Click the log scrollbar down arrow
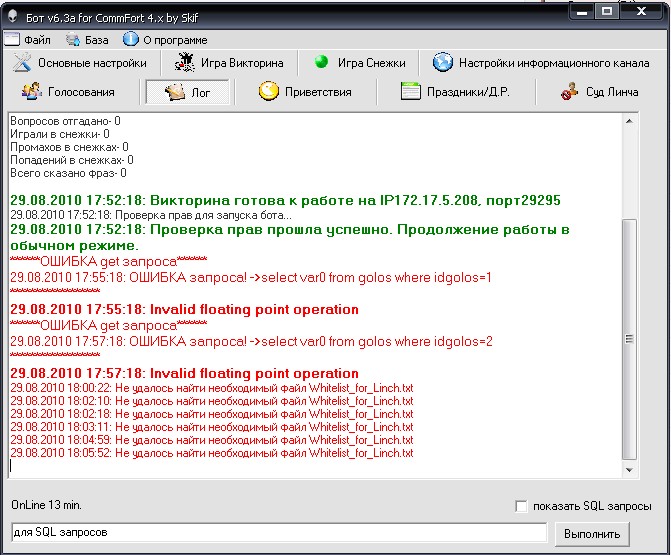 click(628, 470)
